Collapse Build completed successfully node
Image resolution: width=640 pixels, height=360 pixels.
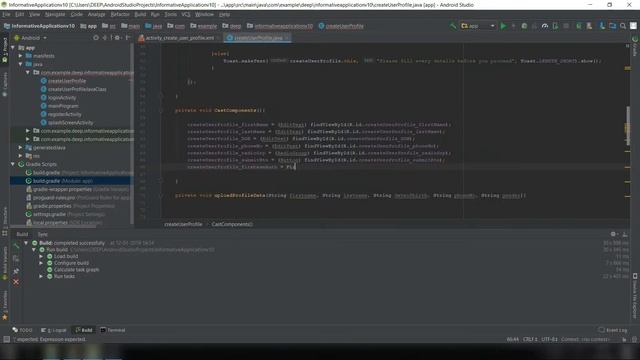pos(26,243)
